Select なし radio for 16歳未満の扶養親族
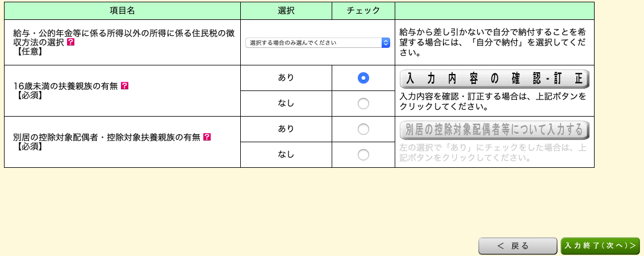Image resolution: width=644 pixels, height=256 pixels. [x=363, y=104]
